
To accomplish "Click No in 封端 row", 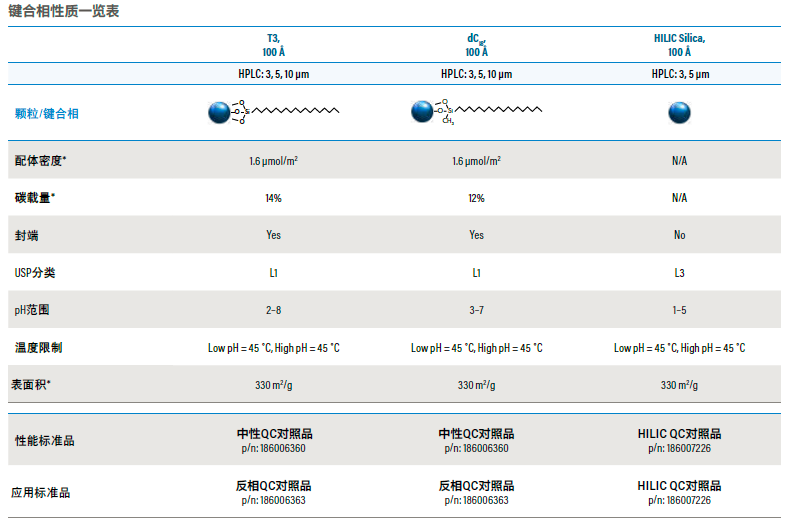I will pos(680,235).
